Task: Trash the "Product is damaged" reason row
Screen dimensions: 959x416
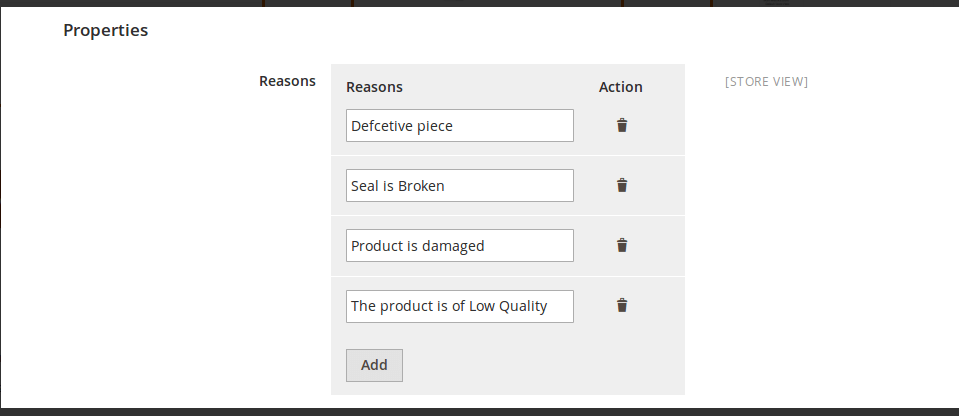Action: tap(621, 245)
